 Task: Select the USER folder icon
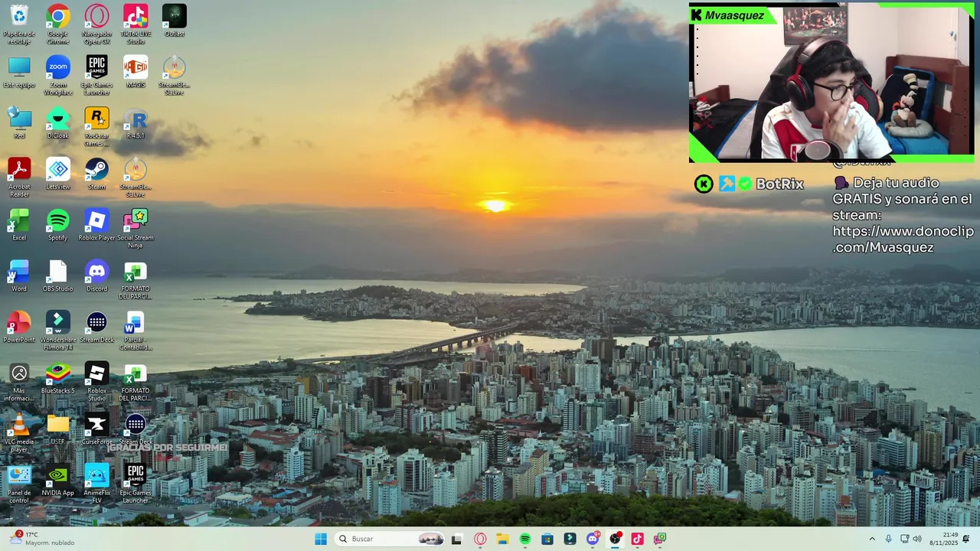[58, 429]
